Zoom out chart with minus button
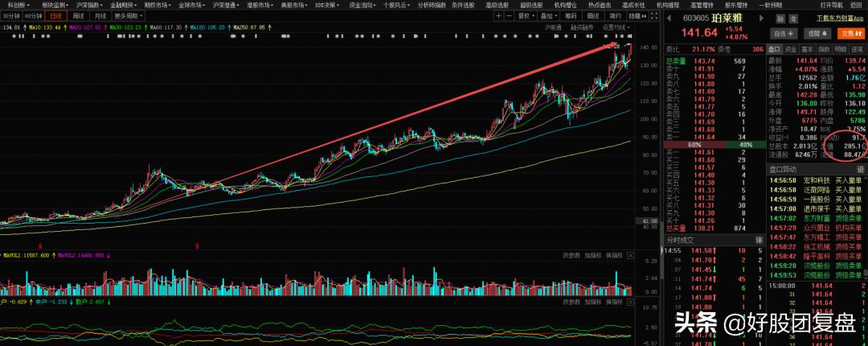Image resolution: width=868 pixels, height=346 pixels. coord(510,16)
